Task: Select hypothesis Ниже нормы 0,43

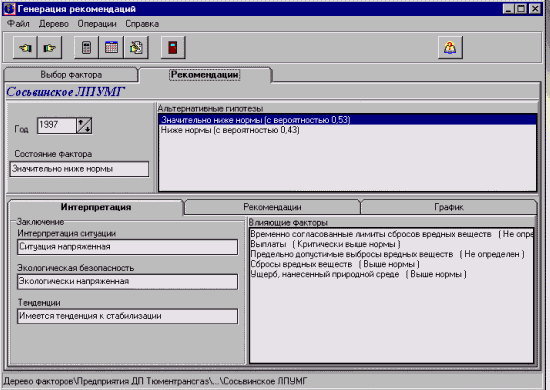Action: click(347, 130)
